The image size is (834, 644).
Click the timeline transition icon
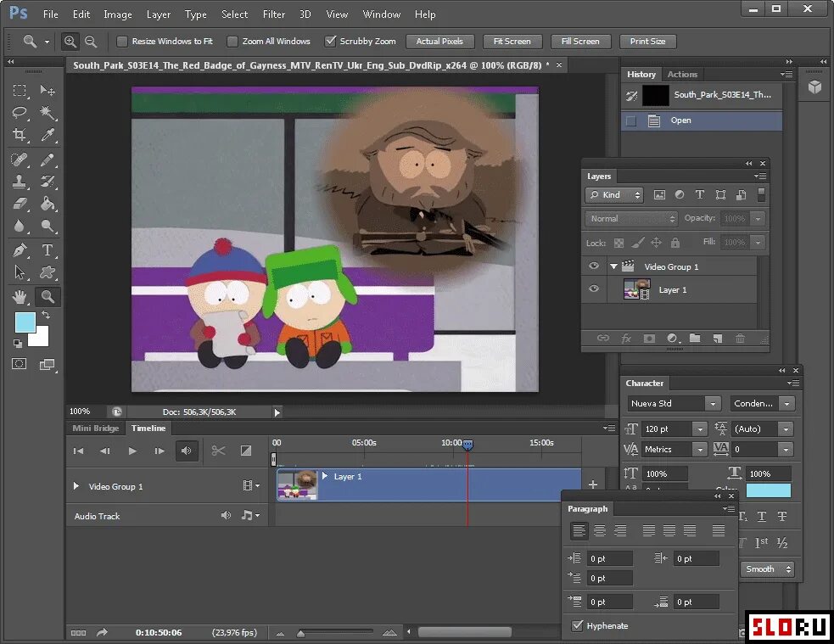pyautogui.click(x=246, y=451)
